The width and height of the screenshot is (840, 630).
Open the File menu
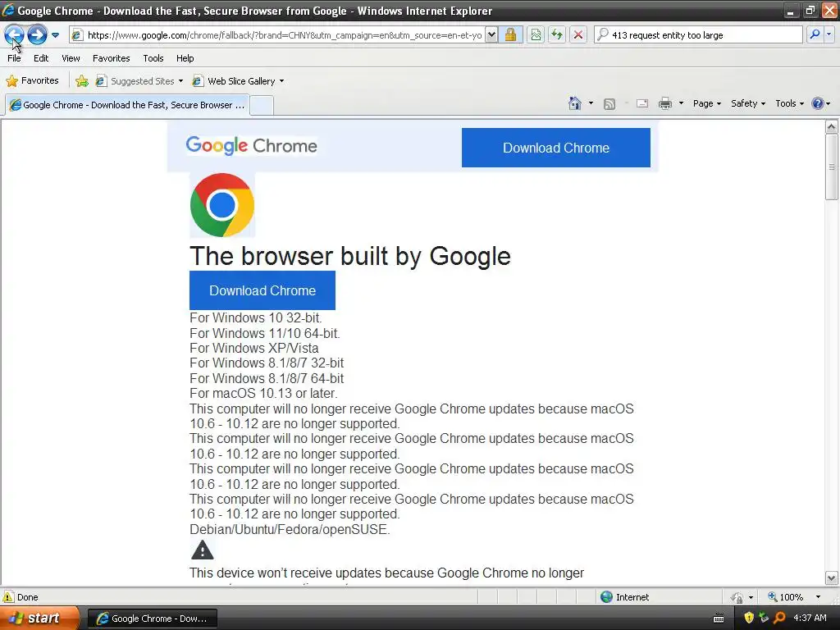pyautogui.click(x=14, y=58)
